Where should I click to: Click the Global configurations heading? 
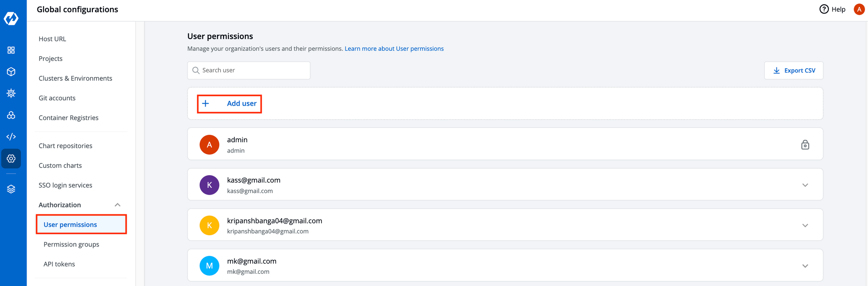tap(77, 10)
